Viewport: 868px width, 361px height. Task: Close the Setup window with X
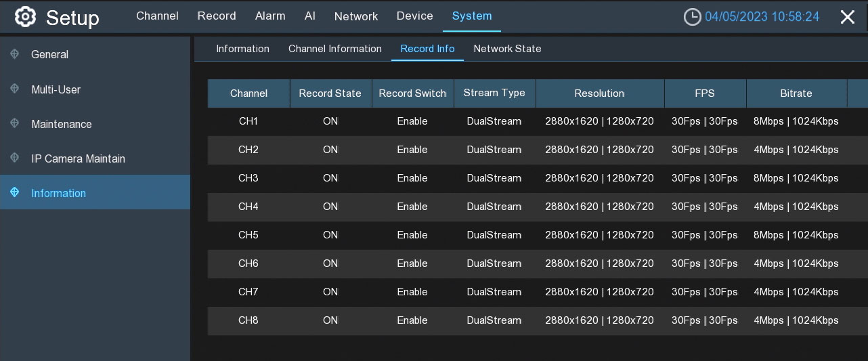[847, 17]
